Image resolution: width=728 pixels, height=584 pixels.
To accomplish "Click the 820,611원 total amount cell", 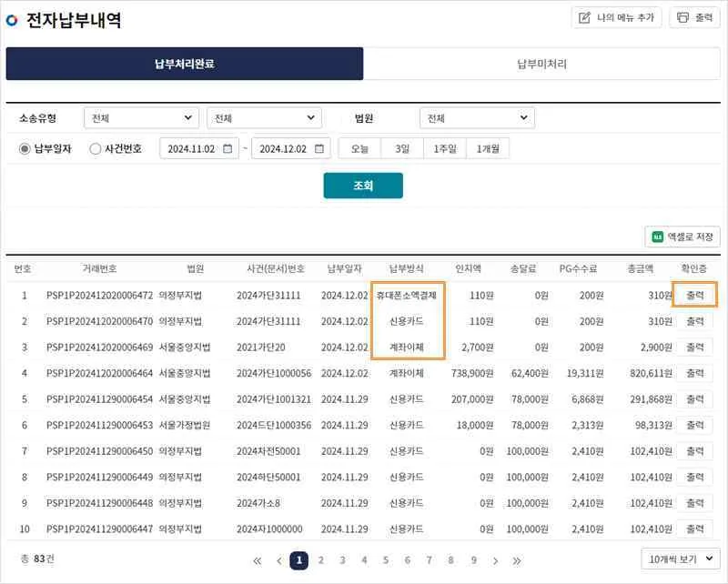I will pos(651,373).
